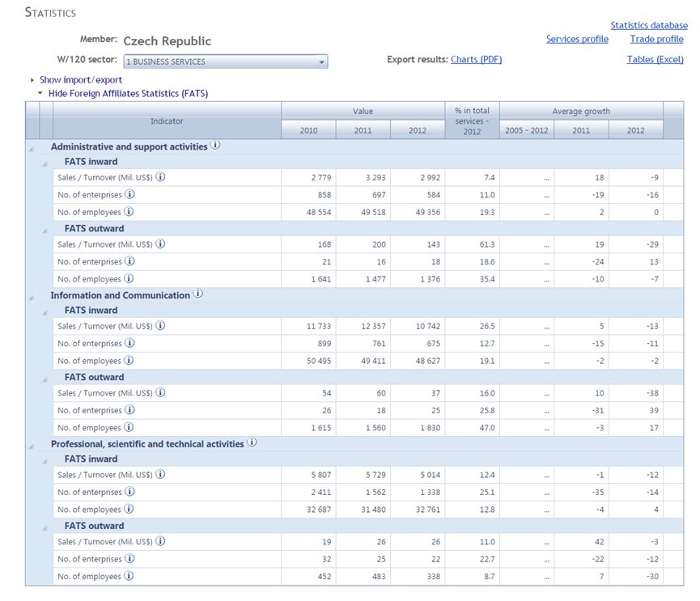
Task: Go to Services profile link
Action: click(577, 40)
